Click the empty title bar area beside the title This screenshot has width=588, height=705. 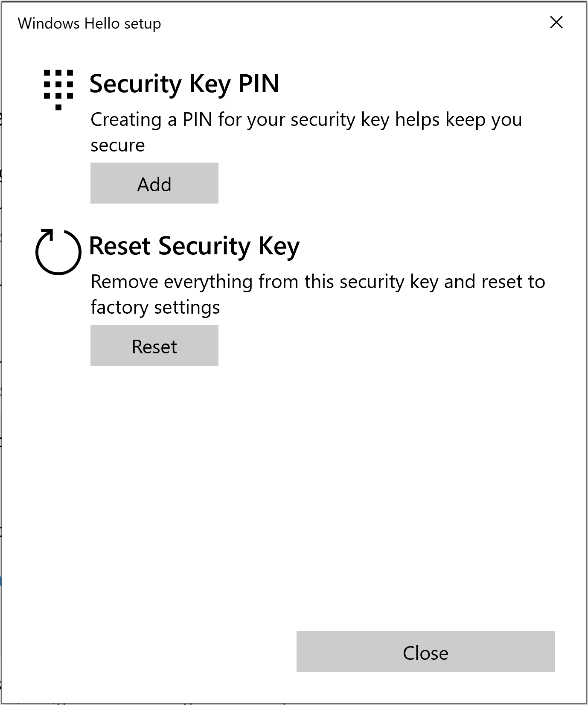(341, 23)
